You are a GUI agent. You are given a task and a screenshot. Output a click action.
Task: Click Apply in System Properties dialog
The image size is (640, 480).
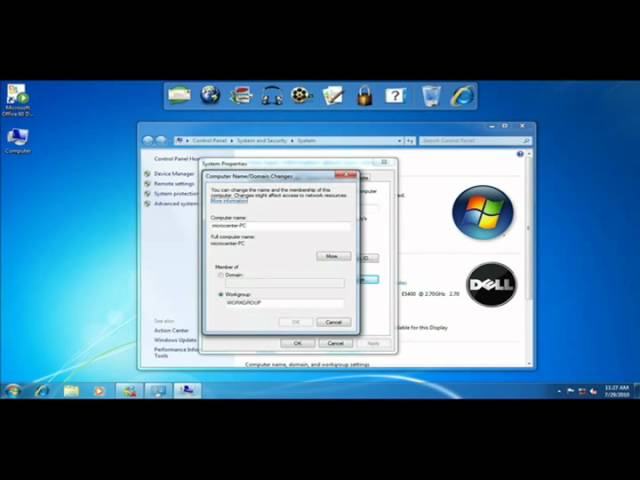373,343
